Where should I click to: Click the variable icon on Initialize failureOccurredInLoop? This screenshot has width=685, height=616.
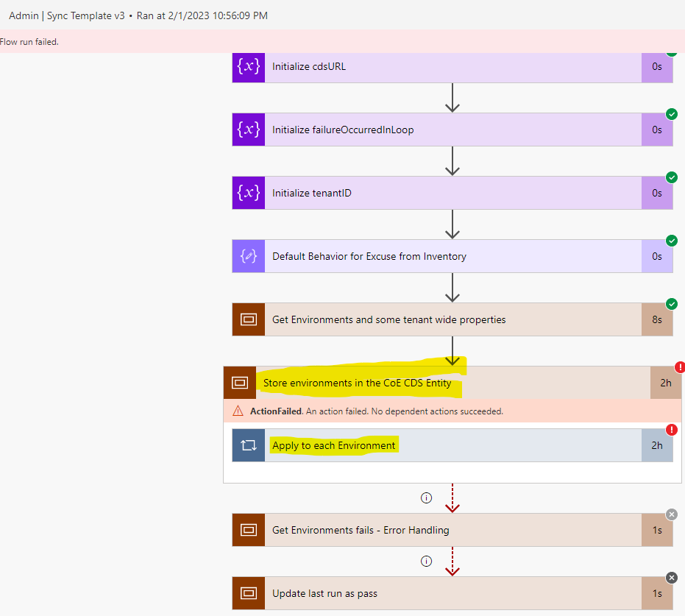(248, 130)
